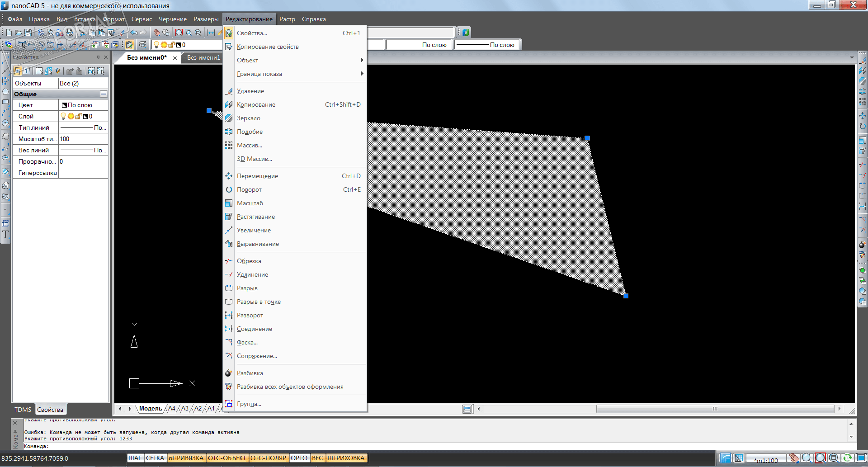Screen dimensions: 868x467
Task: Toggle ОТС-ОБЪЕКТ object tracking
Action: click(x=227, y=458)
